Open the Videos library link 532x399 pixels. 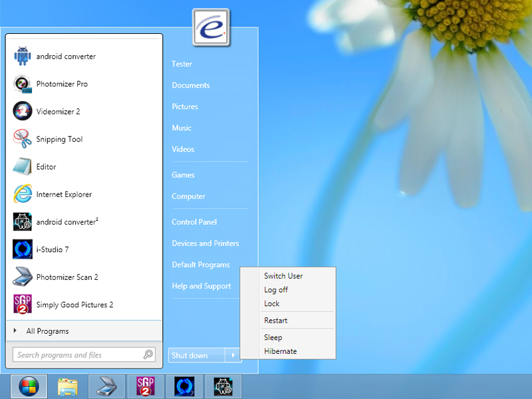coord(183,149)
